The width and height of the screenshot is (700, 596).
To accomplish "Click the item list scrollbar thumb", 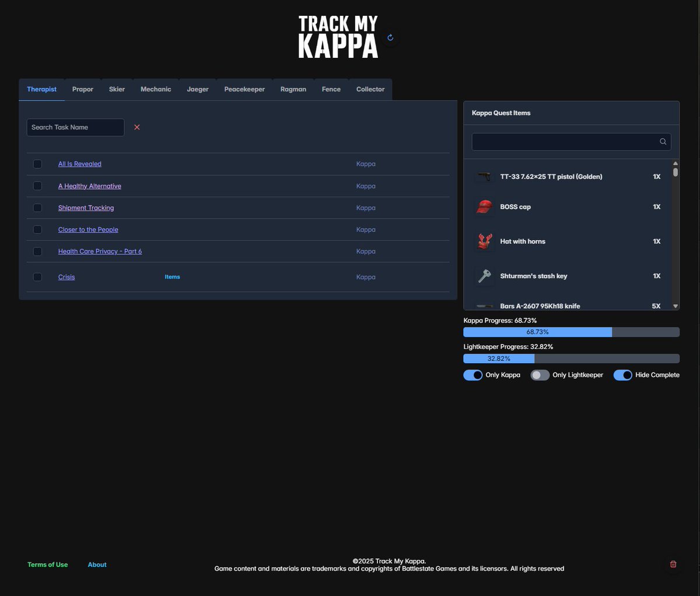I will tap(675, 172).
